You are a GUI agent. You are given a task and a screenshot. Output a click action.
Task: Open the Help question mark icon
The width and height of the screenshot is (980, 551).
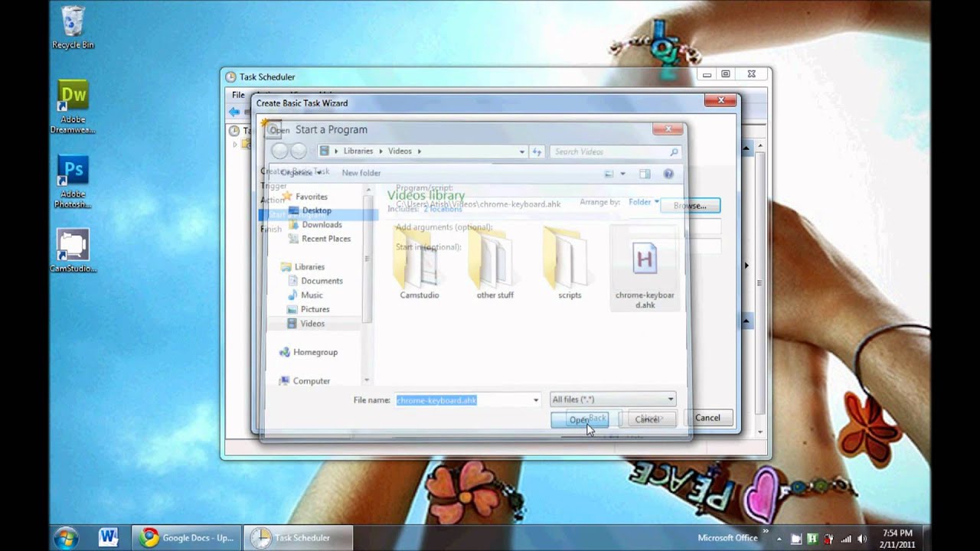668,174
